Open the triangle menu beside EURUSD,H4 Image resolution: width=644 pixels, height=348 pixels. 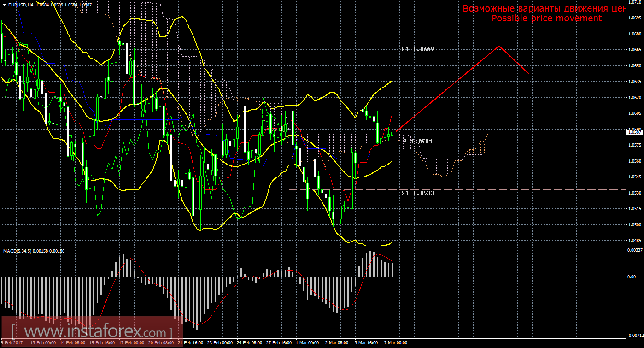point(4,5)
